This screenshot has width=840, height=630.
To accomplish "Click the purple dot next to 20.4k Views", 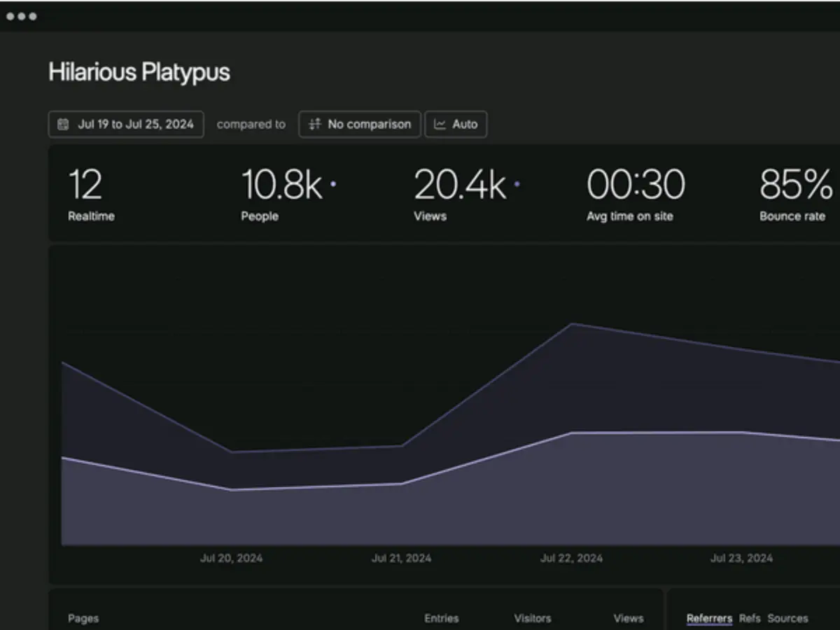I will point(517,184).
